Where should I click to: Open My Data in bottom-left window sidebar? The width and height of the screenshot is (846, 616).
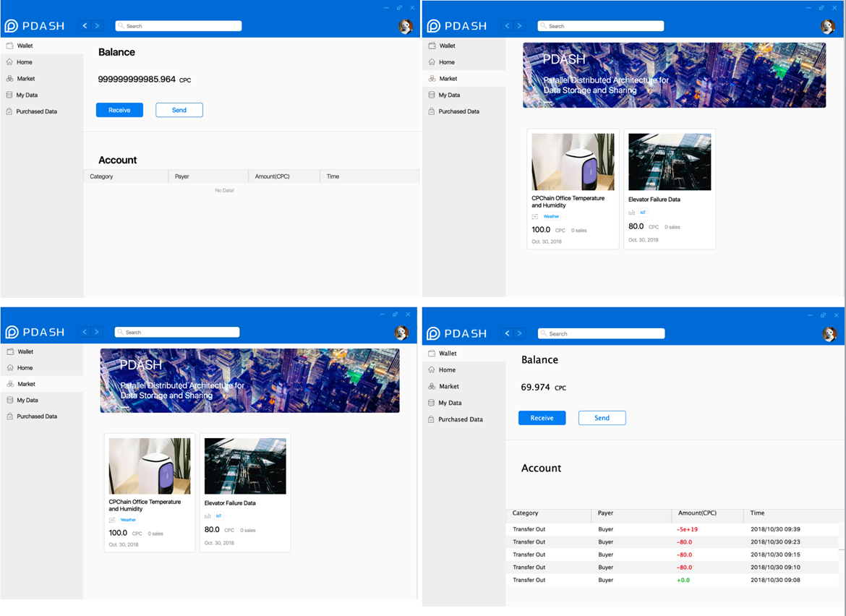click(41, 401)
